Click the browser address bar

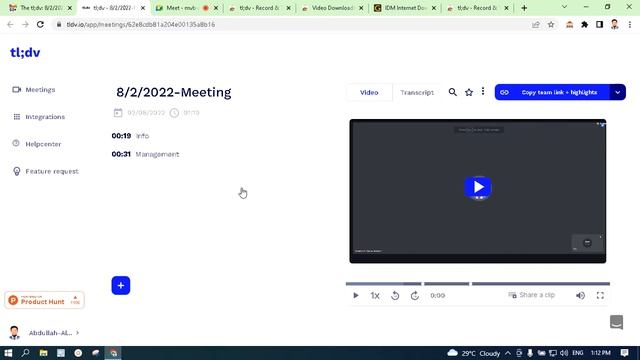290,24
